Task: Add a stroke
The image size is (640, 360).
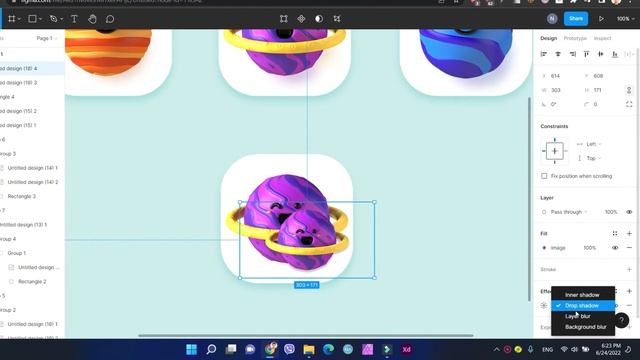Action: tap(629, 269)
